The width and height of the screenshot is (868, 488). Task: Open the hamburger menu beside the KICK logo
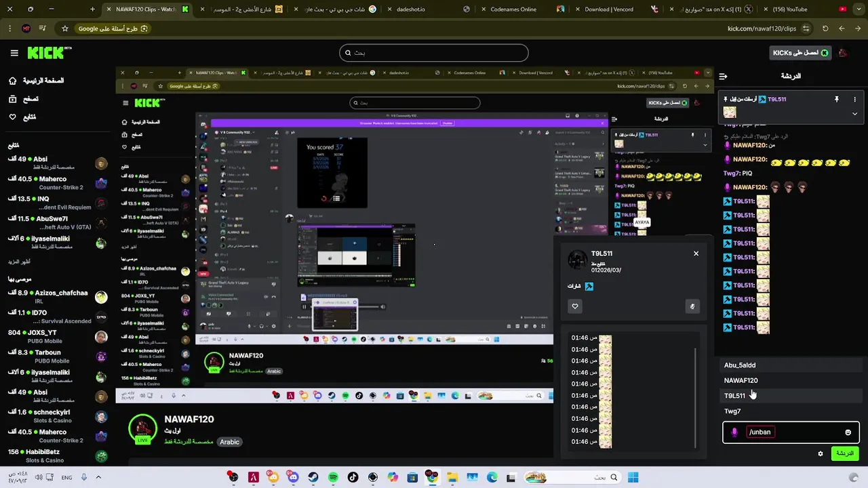coord(14,53)
